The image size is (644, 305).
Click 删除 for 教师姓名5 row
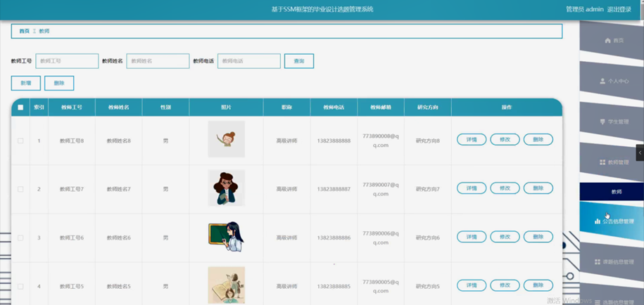click(x=538, y=285)
